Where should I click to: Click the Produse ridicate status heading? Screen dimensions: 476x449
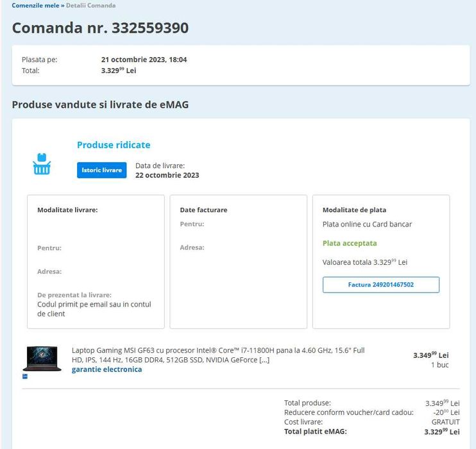114,145
